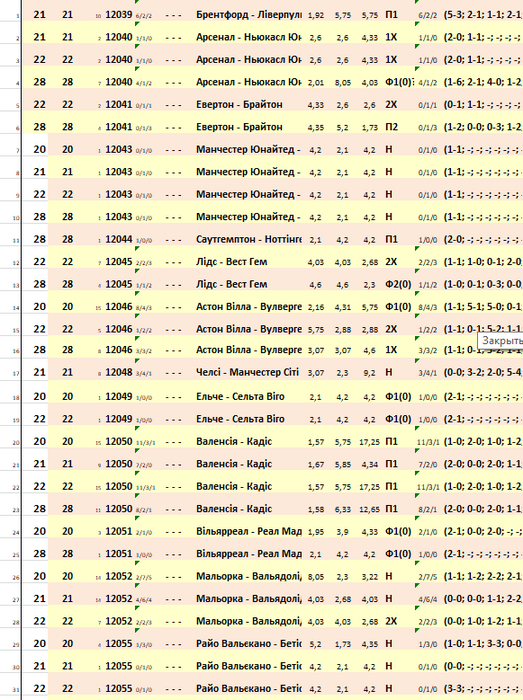Viewport: 523px width, 700px height.
Task: Select the Брентфорд - Ліверпуль match cell
Action: coord(249,15)
